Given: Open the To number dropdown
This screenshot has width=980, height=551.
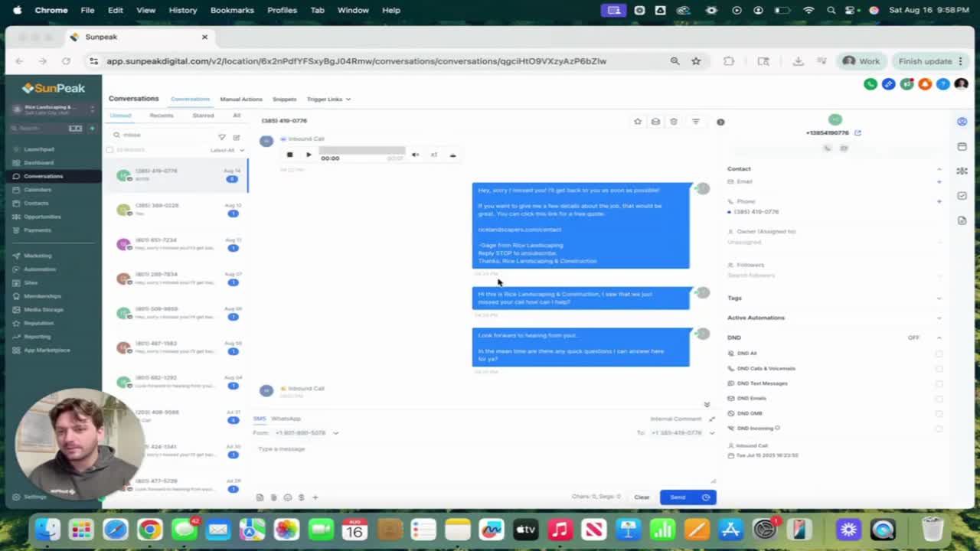Looking at the screenshot, I should coord(681,433).
